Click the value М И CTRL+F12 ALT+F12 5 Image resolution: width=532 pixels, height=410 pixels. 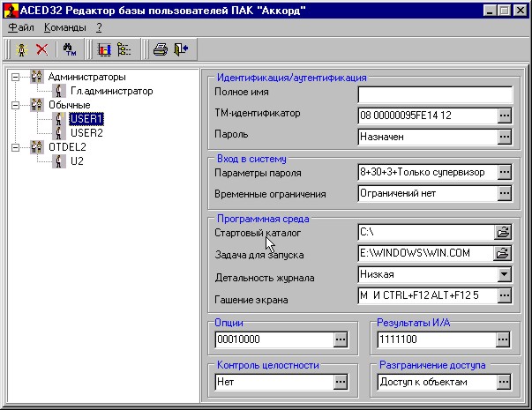click(x=419, y=295)
